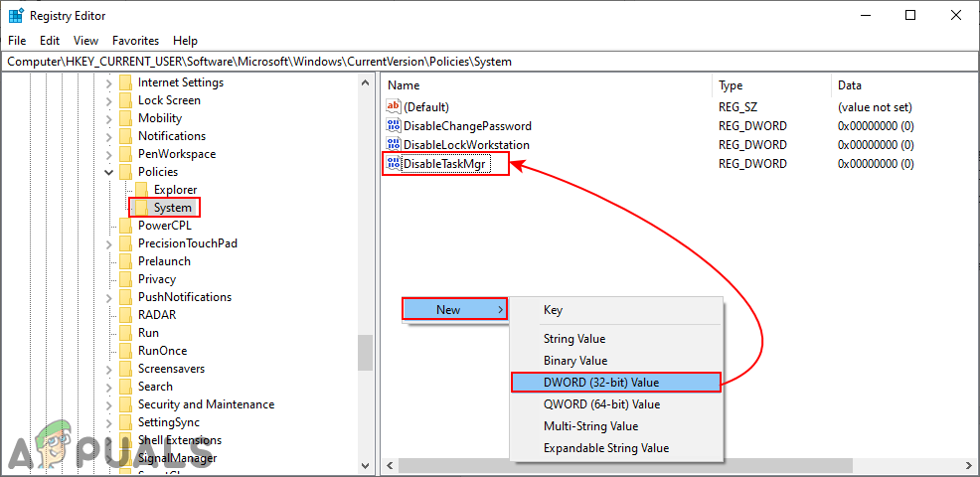
Task: Click the PowerCPL folder icon
Action: point(125,226)
